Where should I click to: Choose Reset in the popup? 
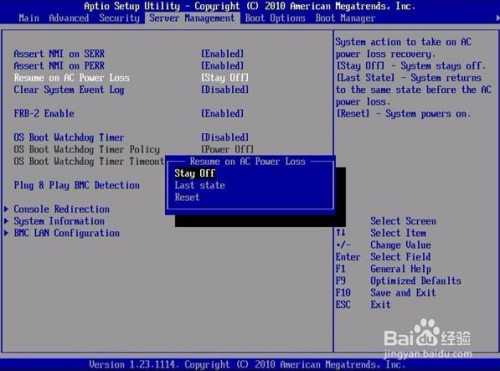pyautogui.click(x=187, y=197)
